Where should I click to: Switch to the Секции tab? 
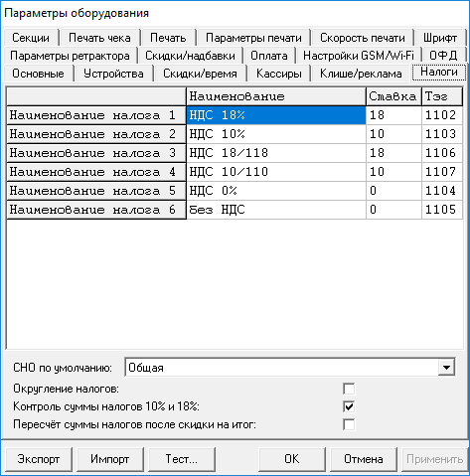[x=31, y=38]
